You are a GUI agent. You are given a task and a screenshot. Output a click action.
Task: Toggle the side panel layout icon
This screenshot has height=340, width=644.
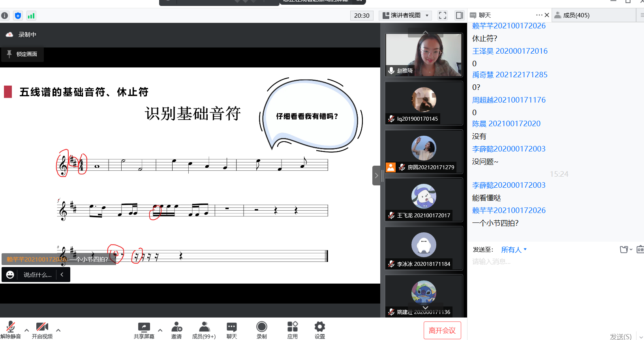click(459, 15)
